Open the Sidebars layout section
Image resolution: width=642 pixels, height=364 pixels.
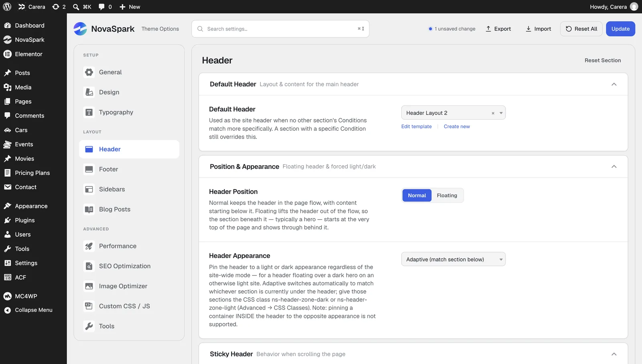[129, 189]
